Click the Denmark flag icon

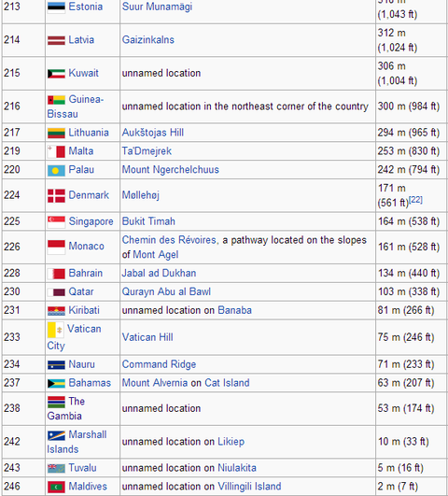point(56,196)
